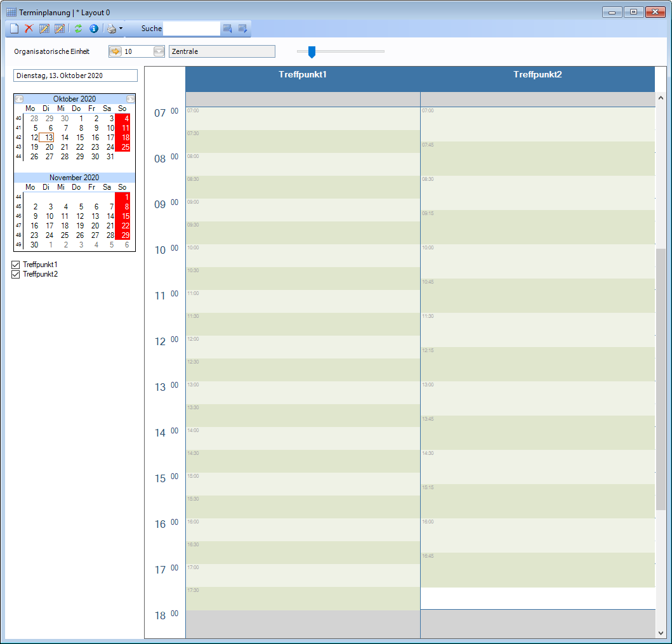
Task: Click the orange arrow by Organisatorische Einheit
Action: tap(115, 51)
